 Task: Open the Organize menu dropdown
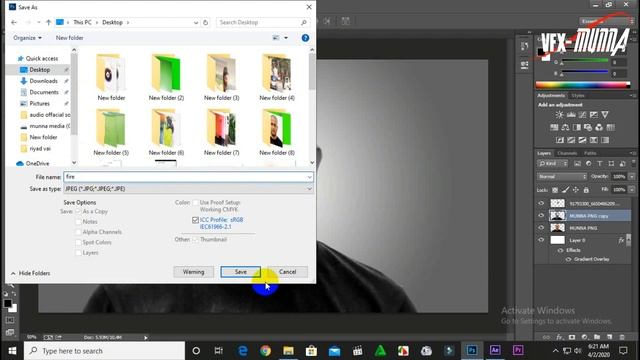[x=27, y=38]
